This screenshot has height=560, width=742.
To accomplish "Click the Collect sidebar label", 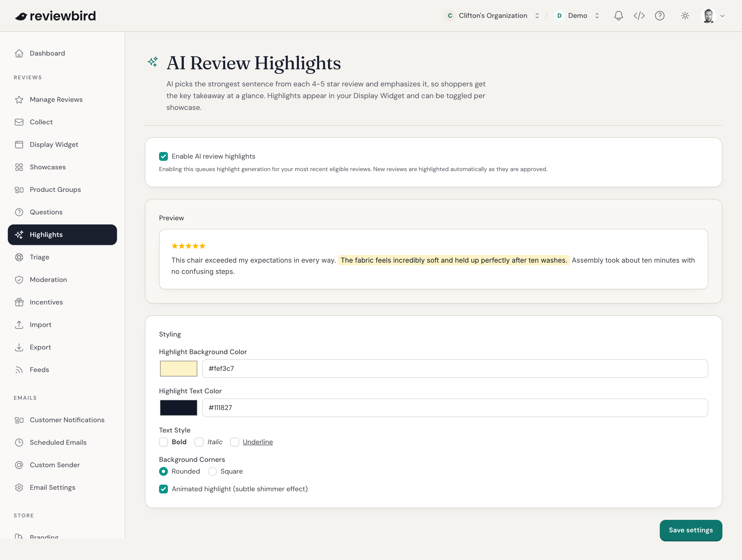I will 41,122.
